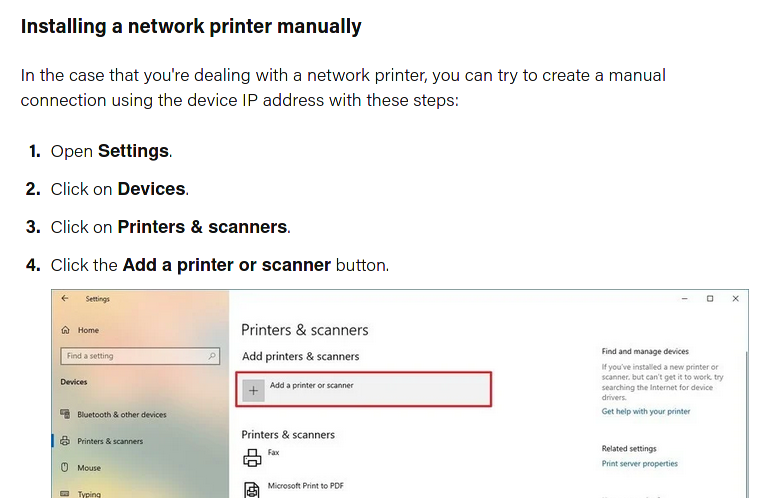Open Print server properties link
The image size is (780, 498).
click(x=640, y=464)
